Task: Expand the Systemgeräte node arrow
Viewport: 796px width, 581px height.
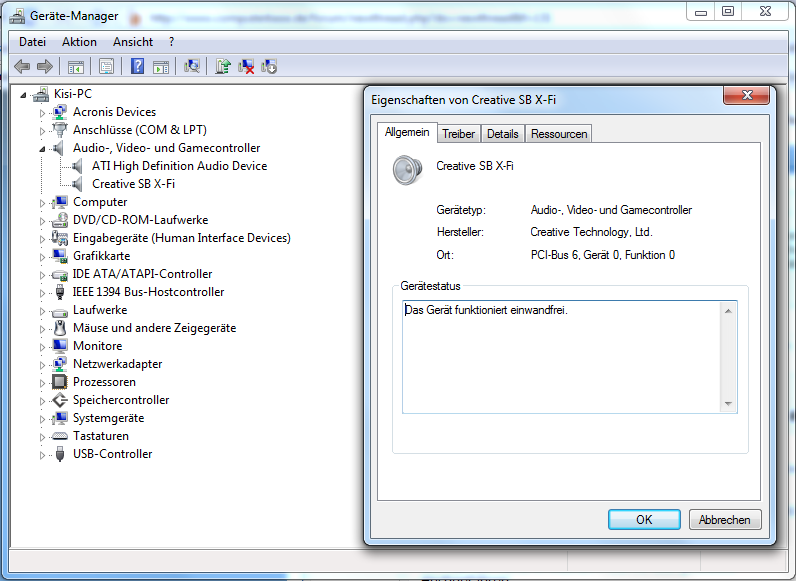Action: coord(42,419)
